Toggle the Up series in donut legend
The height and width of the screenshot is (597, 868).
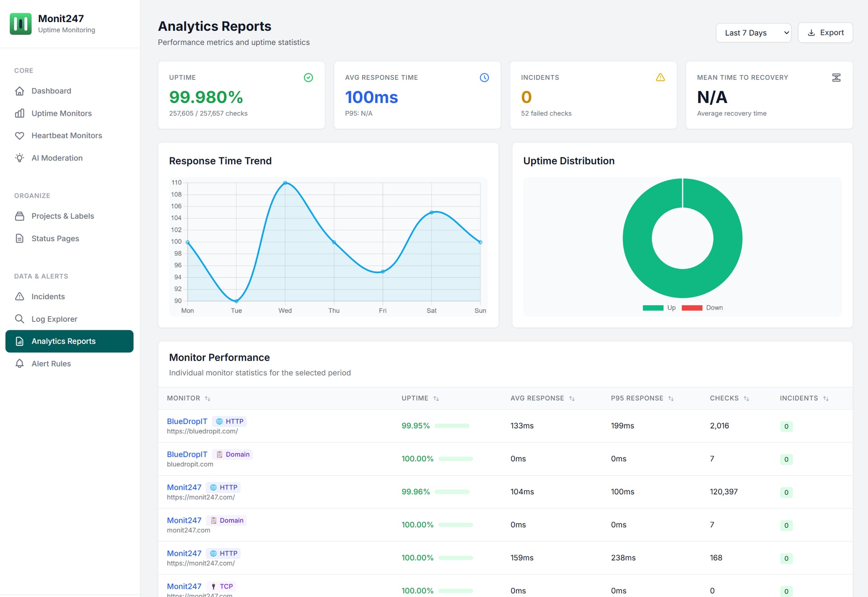coord(659,308)
